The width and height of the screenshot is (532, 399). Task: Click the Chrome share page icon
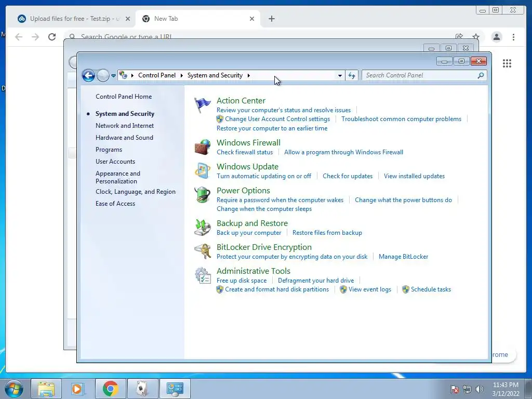point(459,37)
